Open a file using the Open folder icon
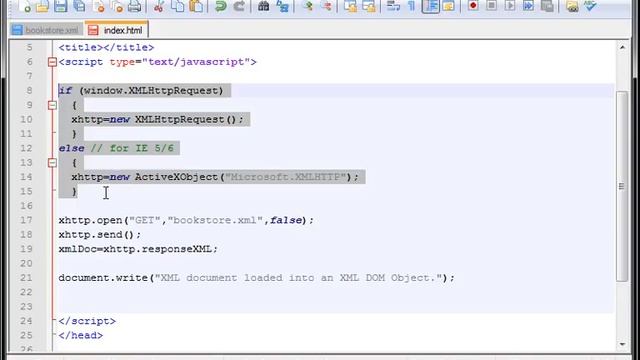This screenshot has width=640, height=360. pyautogui.click(x=42, y=6)
